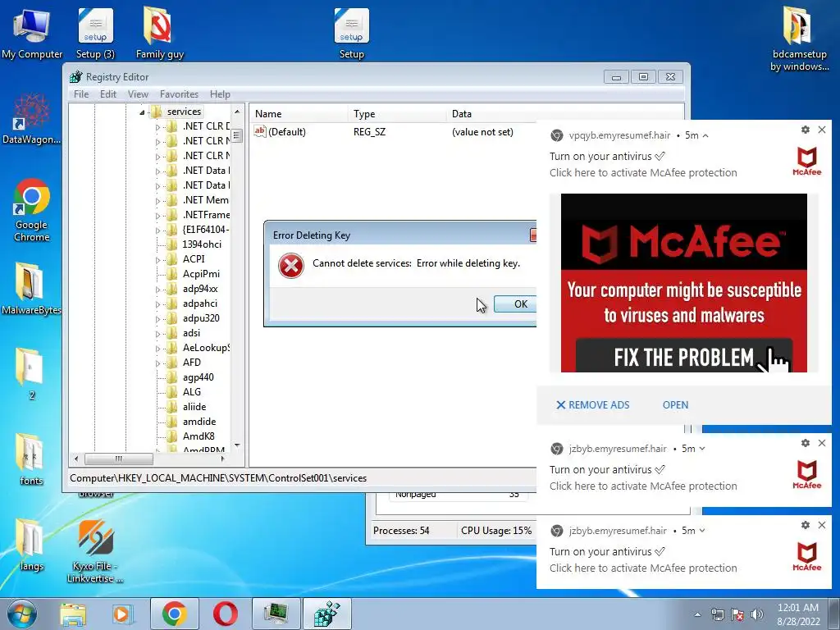This screenshot has width=840, height=630.
Task: Select the AcpiPmi registry key
Action: [201, 274]
